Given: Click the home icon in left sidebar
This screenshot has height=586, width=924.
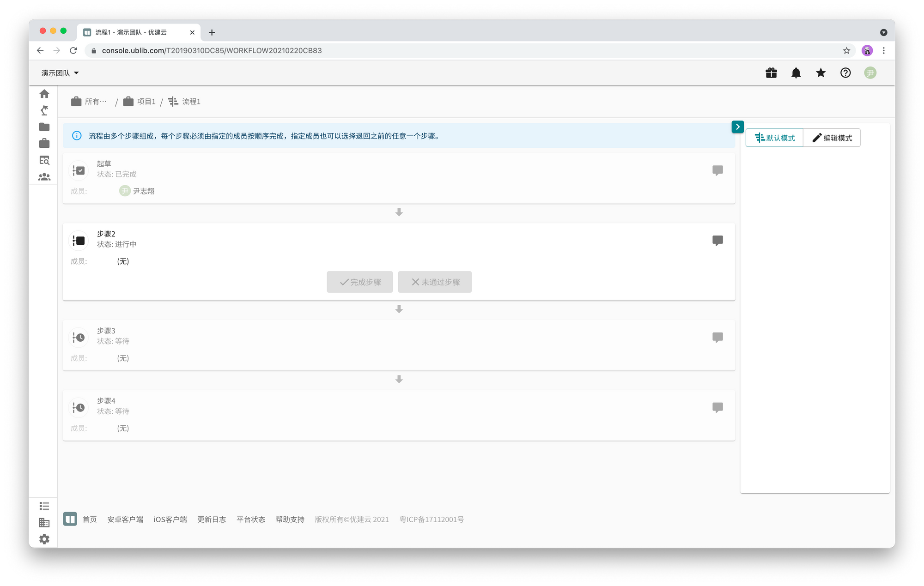Looking at the screenshot, I should point(44,94).
